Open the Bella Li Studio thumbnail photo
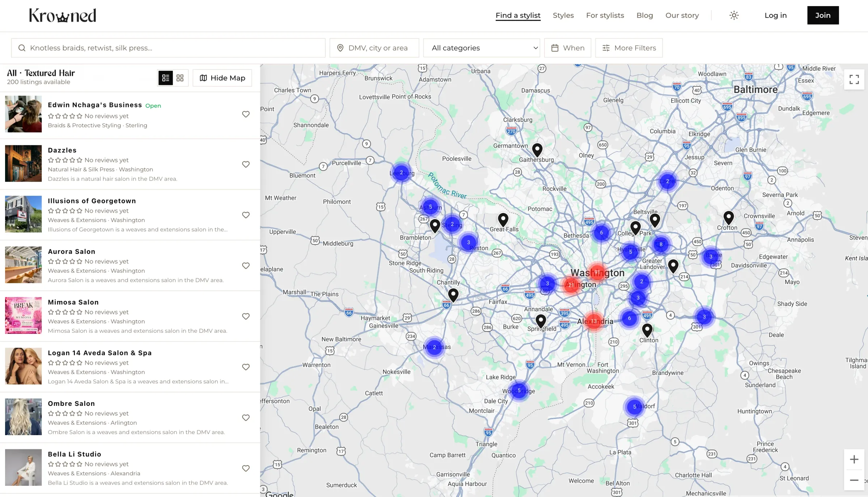This screenshot has height=497, width=868. coord(24,467)
